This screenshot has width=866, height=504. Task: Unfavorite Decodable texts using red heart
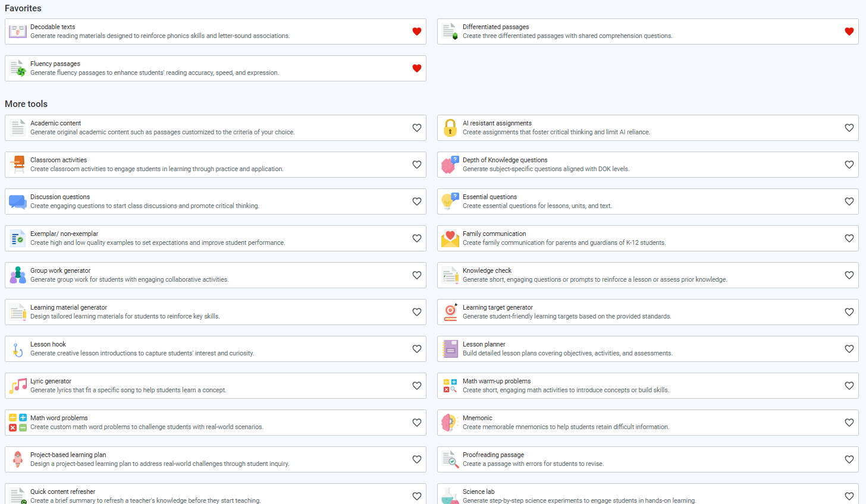click(417, 31)
